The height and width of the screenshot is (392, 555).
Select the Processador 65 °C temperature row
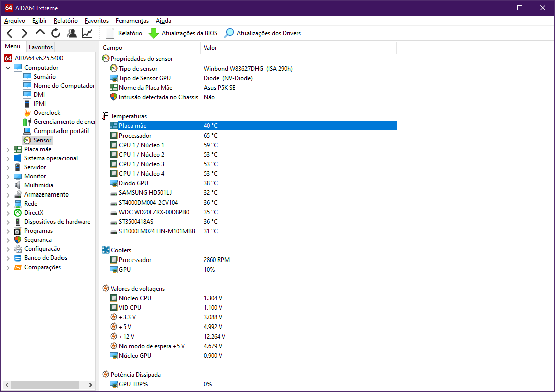[x=253, y=136]
